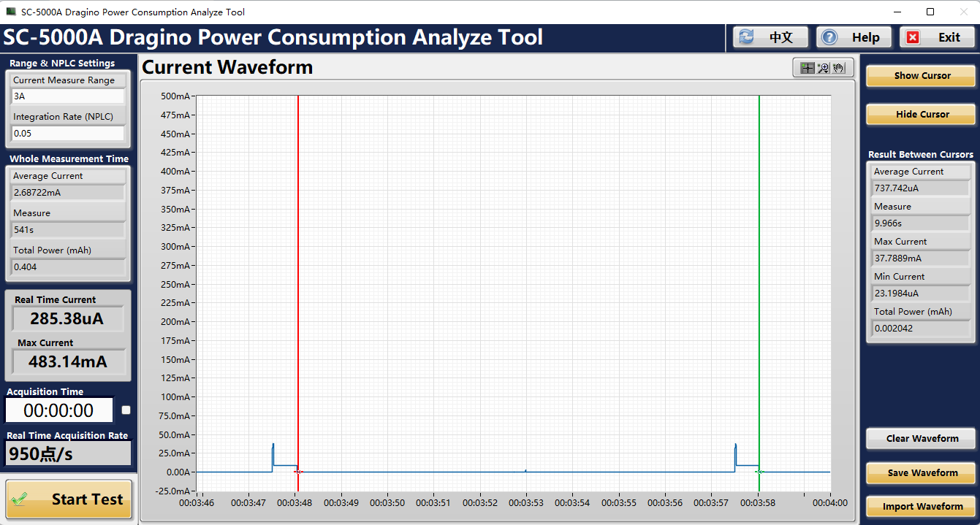Click the red X icon on Exit
Screen dimensions: 980x525
(913, 37)
